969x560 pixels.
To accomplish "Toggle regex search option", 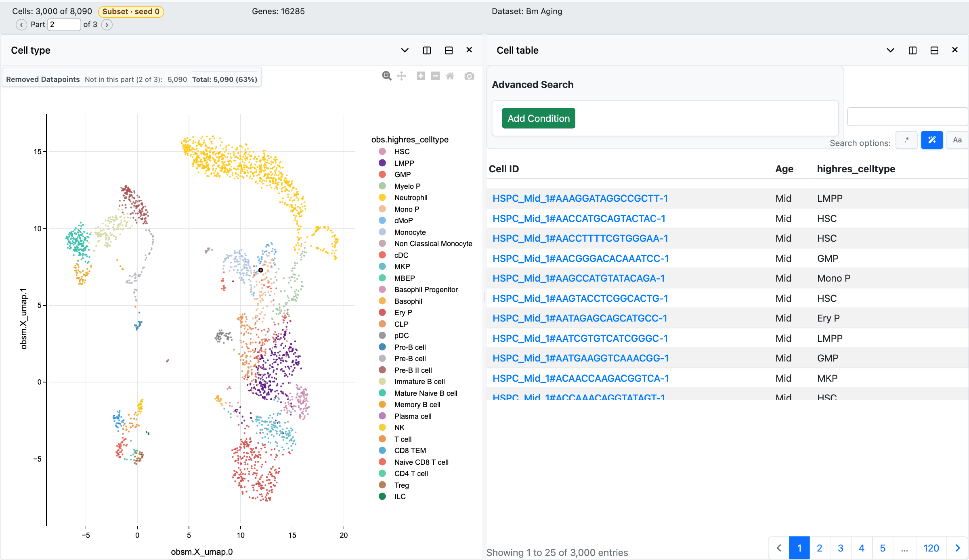I will (906, 140).
